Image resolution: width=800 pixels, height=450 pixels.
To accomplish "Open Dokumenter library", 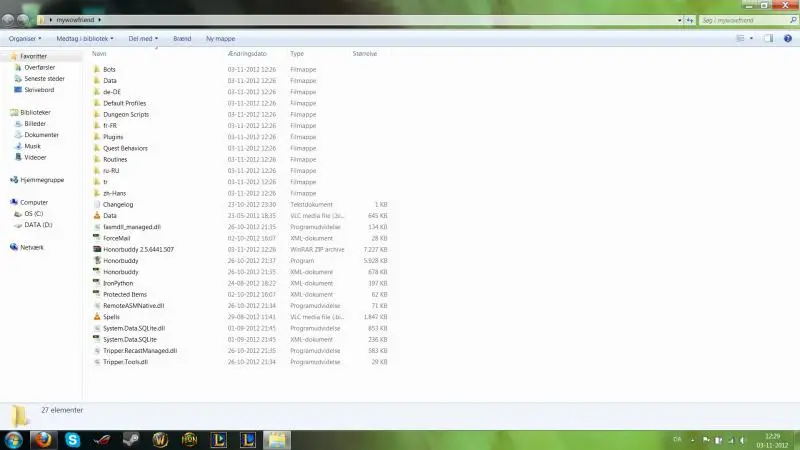I will point(41,135).
